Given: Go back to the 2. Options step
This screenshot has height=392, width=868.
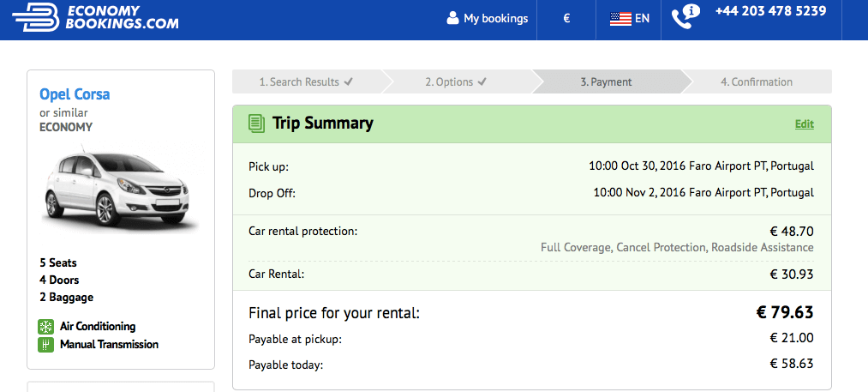Looking at the screenshot, I should click(x=457, y=82).
